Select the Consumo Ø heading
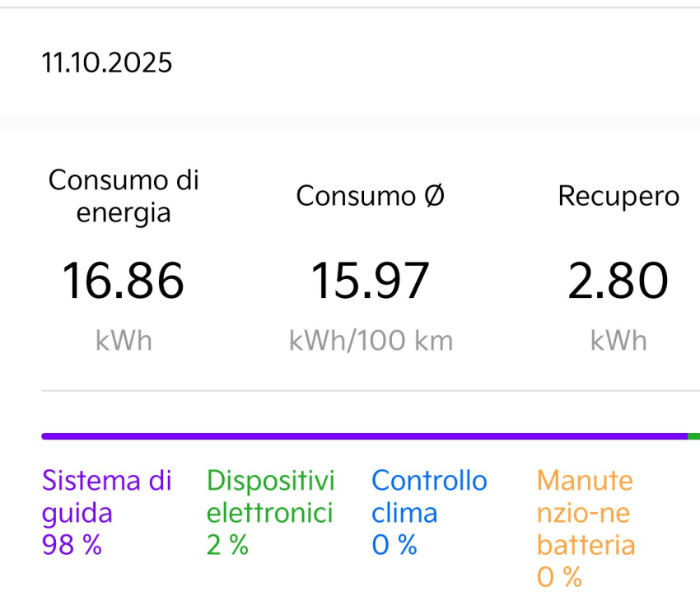The height and width of the screenshot is (610, 700). 371,196
